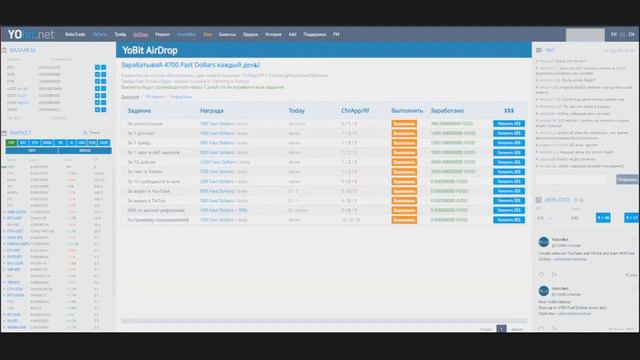Open the Балансы menu item
Viewport: 640px width, 360px height.
[x=227, y=34]
